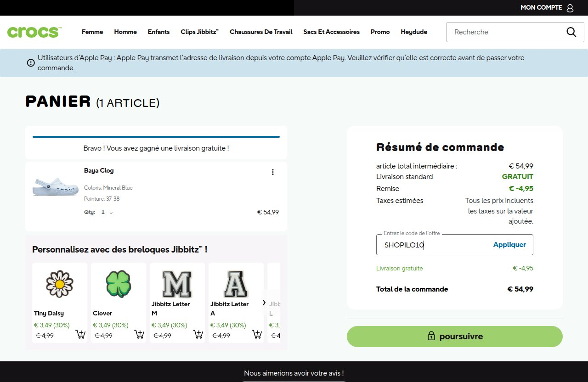
Task: Select the Tiny Daisy charm image
Action: click(x=60, y=284)
